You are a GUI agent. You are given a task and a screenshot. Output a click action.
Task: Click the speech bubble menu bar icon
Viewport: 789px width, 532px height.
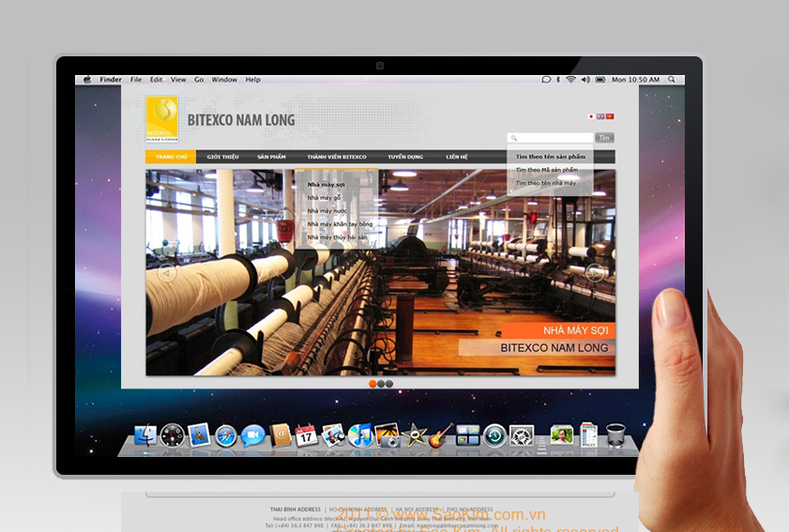(x=546, y=80)
